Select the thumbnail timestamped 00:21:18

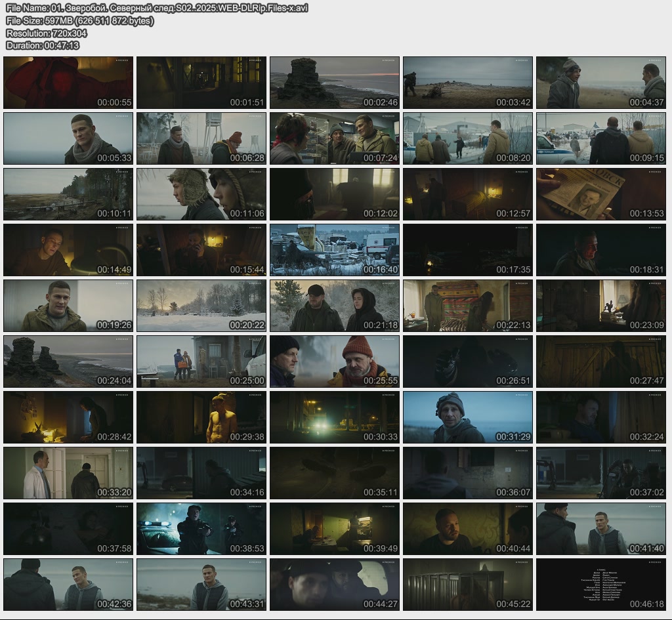coord(335,306)
